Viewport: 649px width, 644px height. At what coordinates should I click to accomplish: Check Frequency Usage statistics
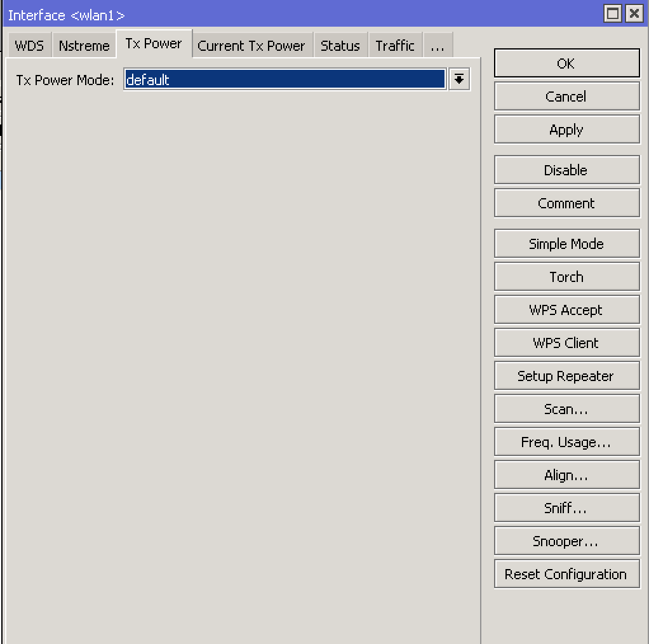pyautogui.click(x=566, y=441)
